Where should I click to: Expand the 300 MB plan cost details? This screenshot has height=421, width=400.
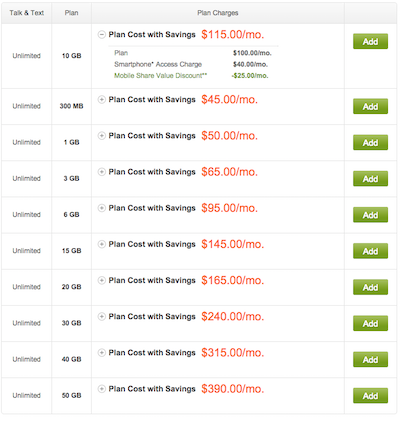tap(102, 99)
